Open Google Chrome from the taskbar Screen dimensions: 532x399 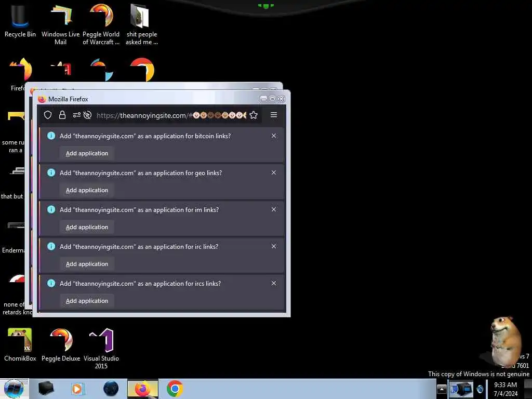pos(175,389)
